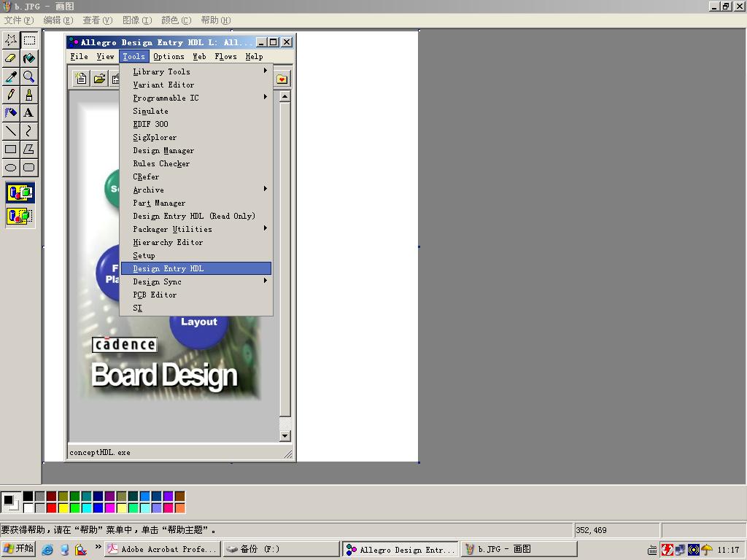747x560 pixels.
Task: Open Design Manager menu entry
Action: [196, 150]
